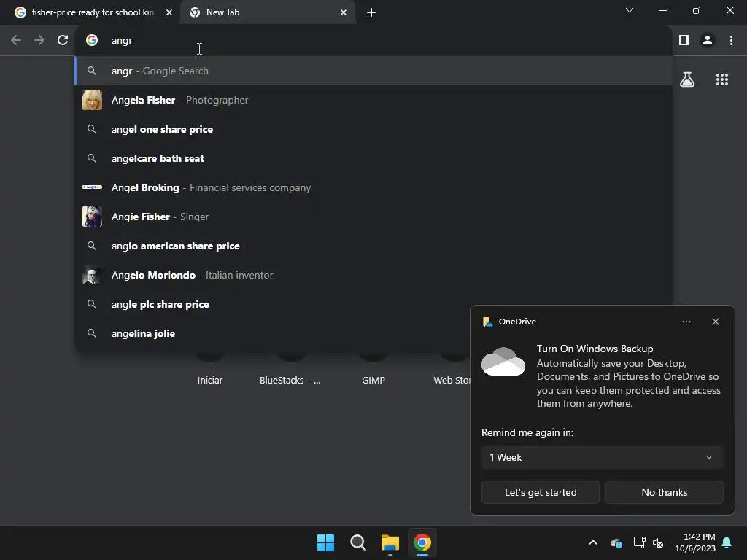Click the Angel Broking logo thumbnail
Screen dimensions: 747x560
(x=92, y=187)
